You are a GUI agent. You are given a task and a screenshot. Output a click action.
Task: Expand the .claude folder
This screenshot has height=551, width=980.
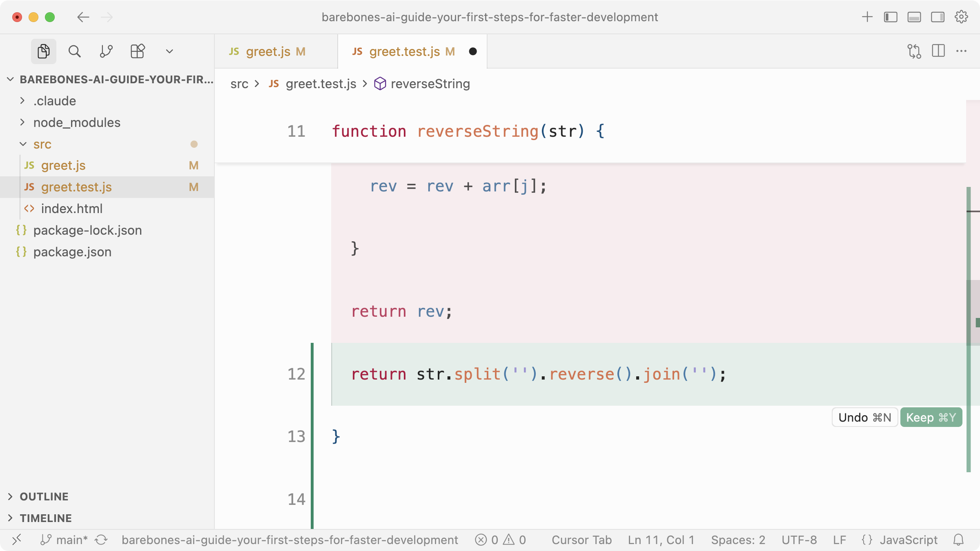click(55, 101)
